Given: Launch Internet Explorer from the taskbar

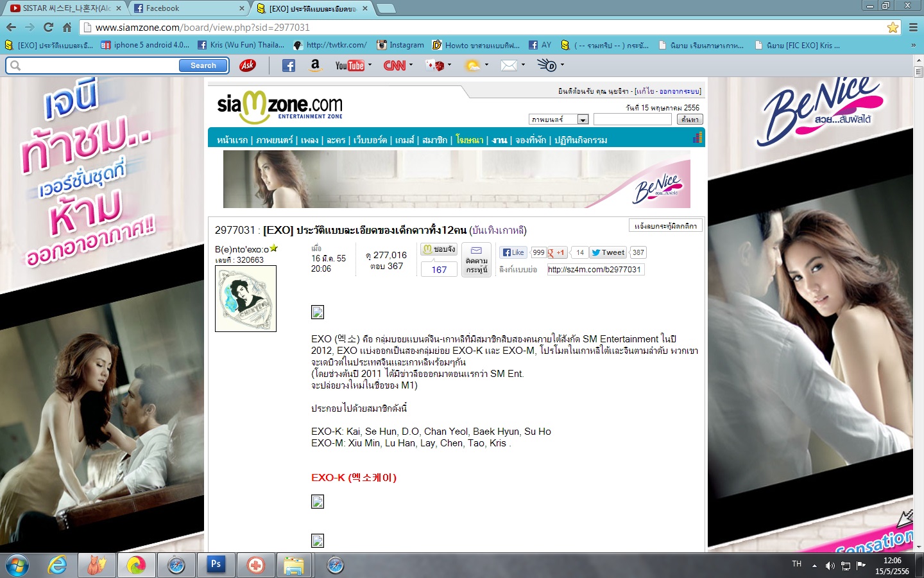Looking at the screenshot, I should pyautogui.click(x=58, y=565).
